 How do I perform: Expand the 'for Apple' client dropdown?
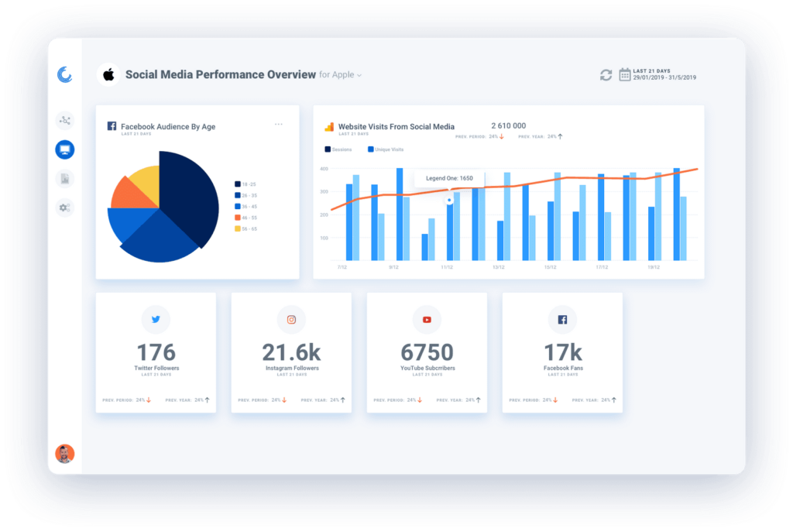[x=341, y=75]
